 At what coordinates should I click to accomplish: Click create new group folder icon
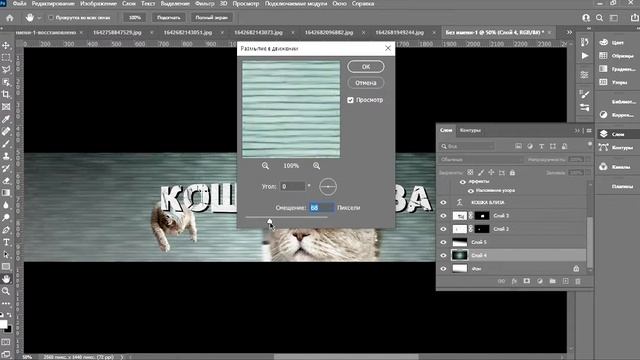coord(553,281)
